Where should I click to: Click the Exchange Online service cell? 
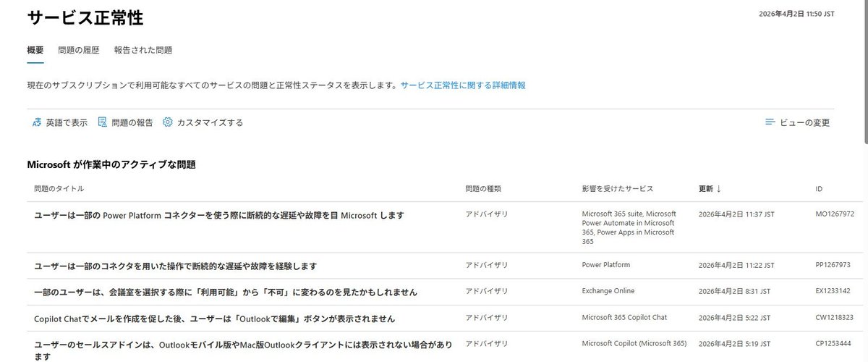coord(608,291)
